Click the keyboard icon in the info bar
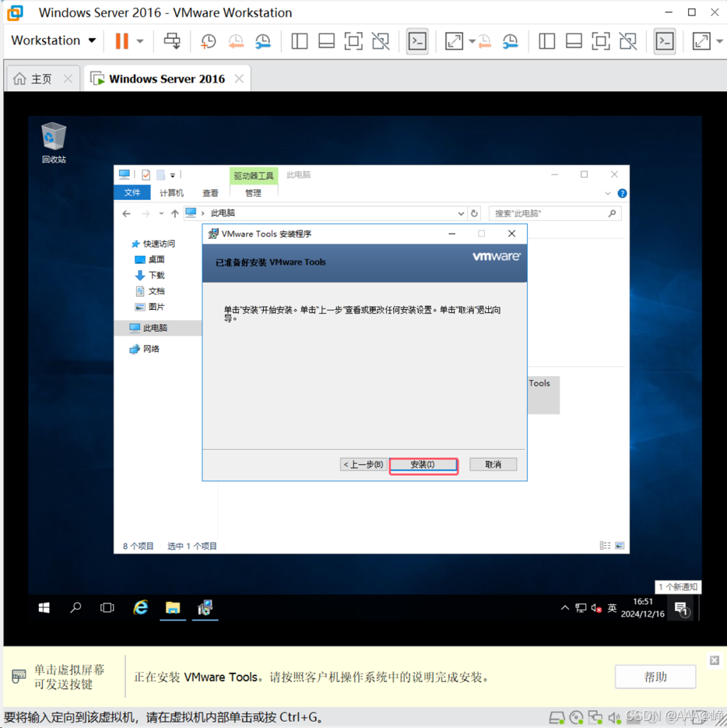This screenshot has width=727, height=728. [x=19, y=676]
